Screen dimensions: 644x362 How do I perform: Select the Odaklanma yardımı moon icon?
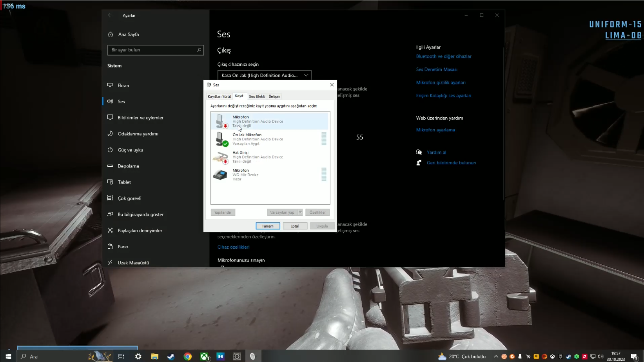pyautogui.click(x=110, y=133)
